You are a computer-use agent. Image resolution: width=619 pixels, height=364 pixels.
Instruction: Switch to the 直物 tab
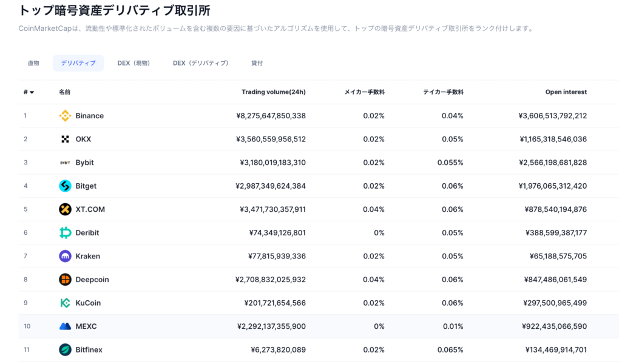tap(33, 62)
